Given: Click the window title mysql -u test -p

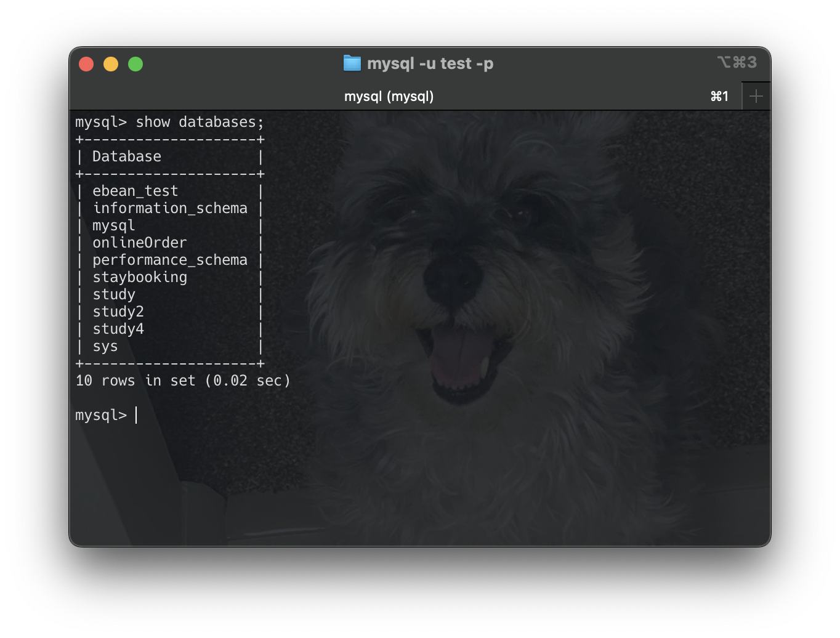Looking at the screenshot, I should (430, 63).
